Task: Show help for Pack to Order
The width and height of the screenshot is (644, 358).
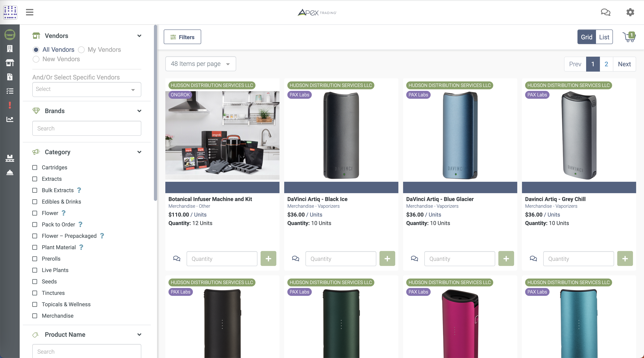Action: 80,224
